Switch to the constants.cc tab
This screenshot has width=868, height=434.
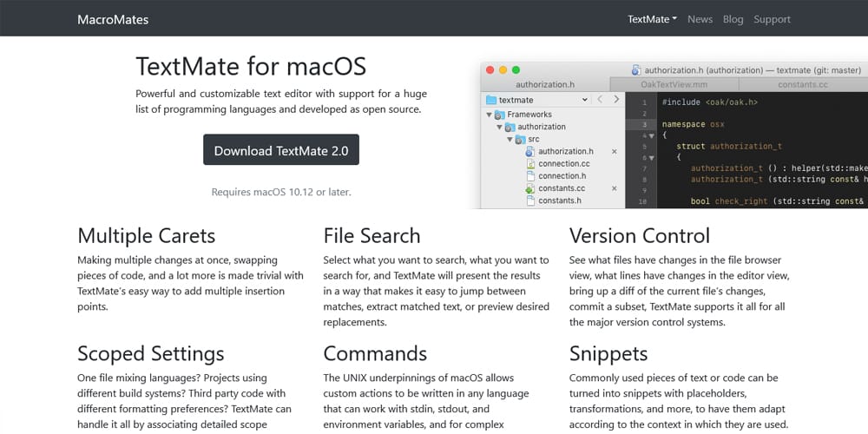[x=803, y=85]
